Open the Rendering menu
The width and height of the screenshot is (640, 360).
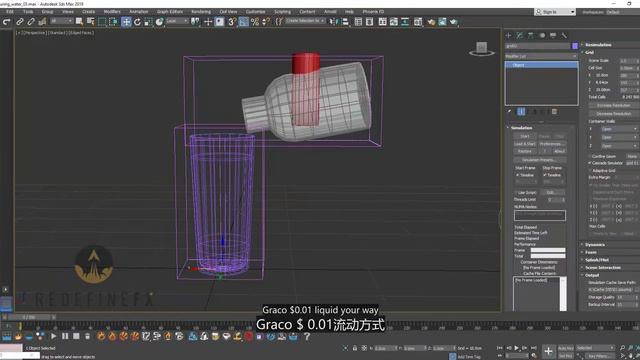click(x=201, y=11)
